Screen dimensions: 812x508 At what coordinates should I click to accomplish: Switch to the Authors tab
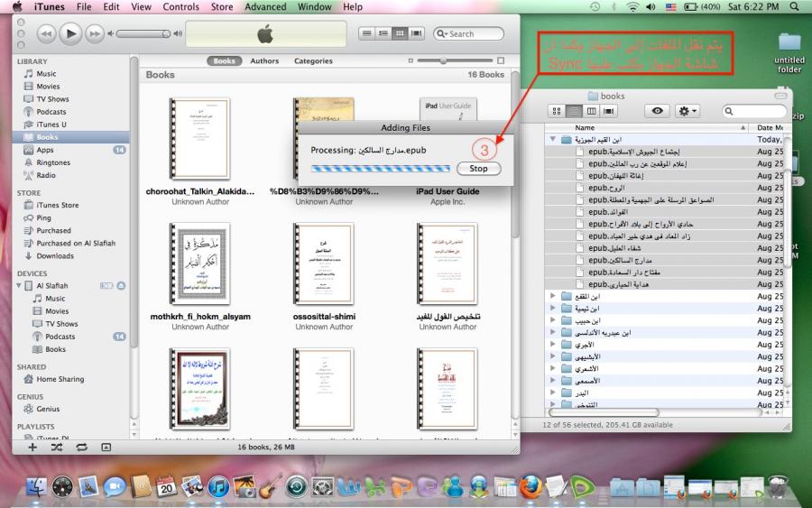[264, 61]
